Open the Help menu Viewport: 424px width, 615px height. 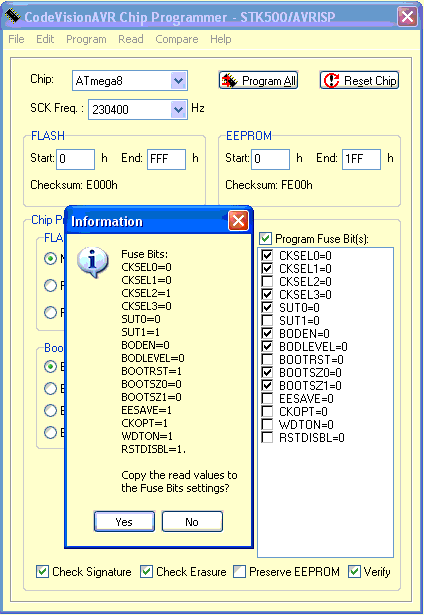(221, 39)
